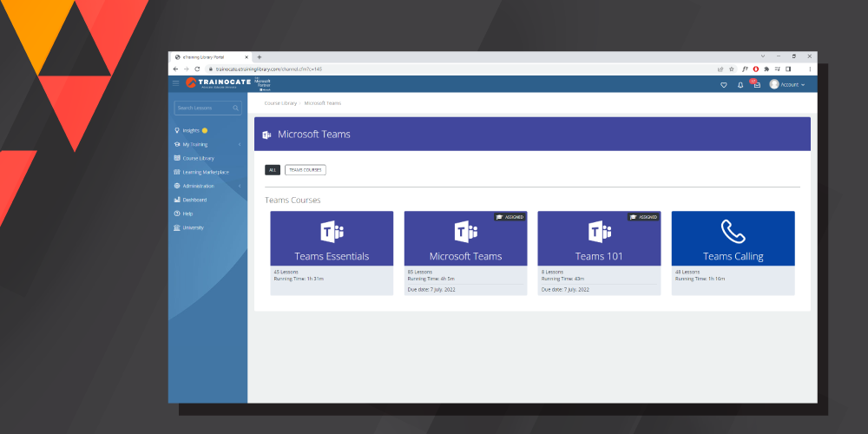Viewport: 868px width, 434px height.
Task: Click 'Due date: 7 July, 2022' under Teams 101
Action: tap(565, 290)
